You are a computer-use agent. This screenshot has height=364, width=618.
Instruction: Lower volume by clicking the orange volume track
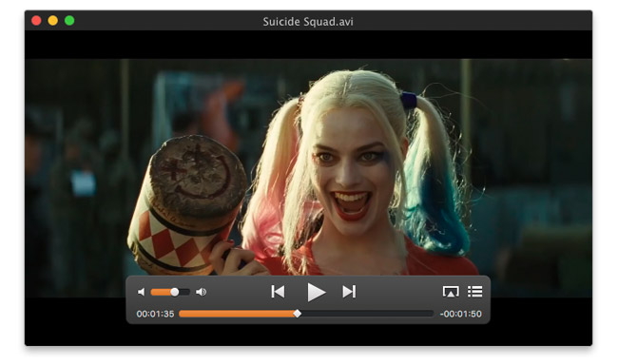tap(161, 292)
